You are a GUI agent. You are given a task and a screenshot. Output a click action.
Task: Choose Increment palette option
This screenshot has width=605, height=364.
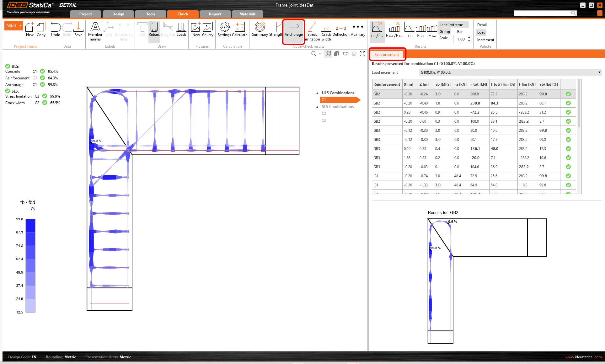[485, 40]
